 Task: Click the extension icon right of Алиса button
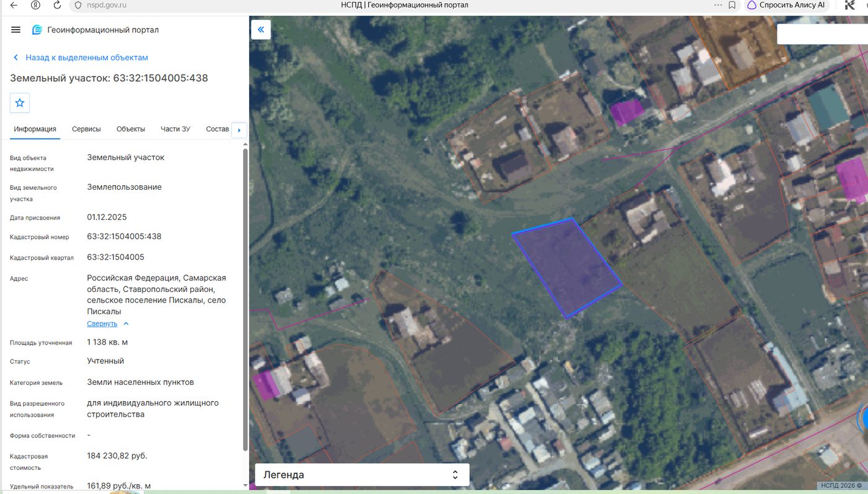click(x=849, y=5)
